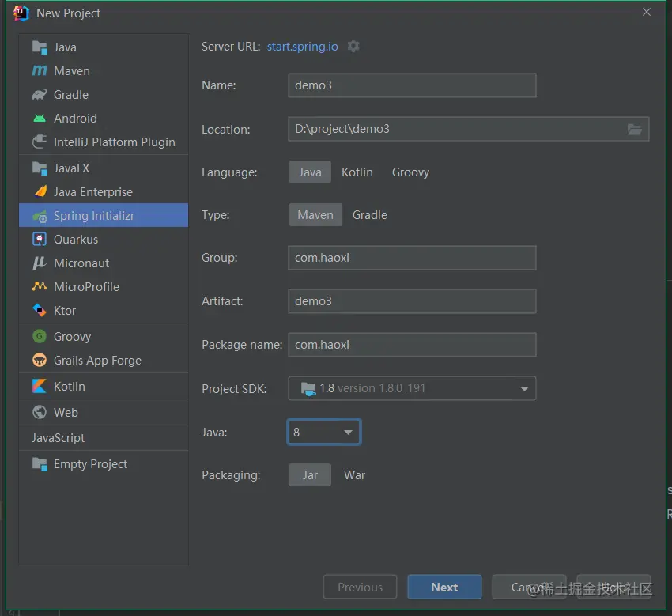Click the Web globe icon
The width and height of the screenshot is (672, 616).
[x=40, y=412]
